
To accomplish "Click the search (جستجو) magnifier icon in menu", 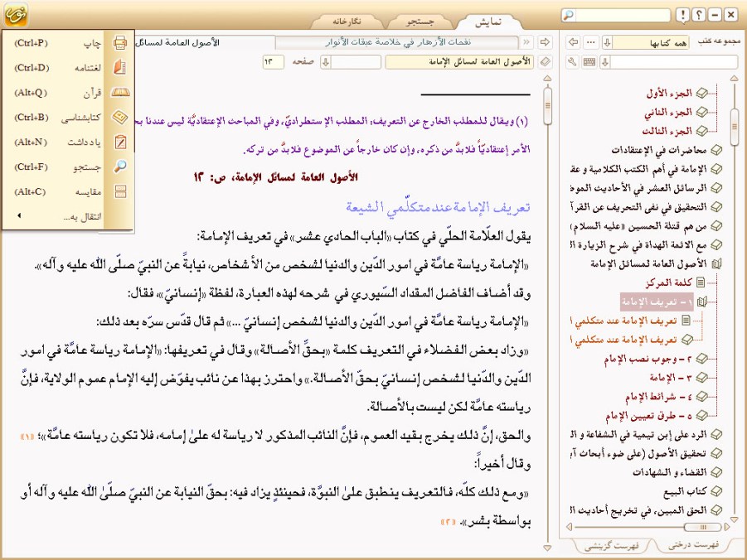I will pyautogui.click(x=120, y=167).
